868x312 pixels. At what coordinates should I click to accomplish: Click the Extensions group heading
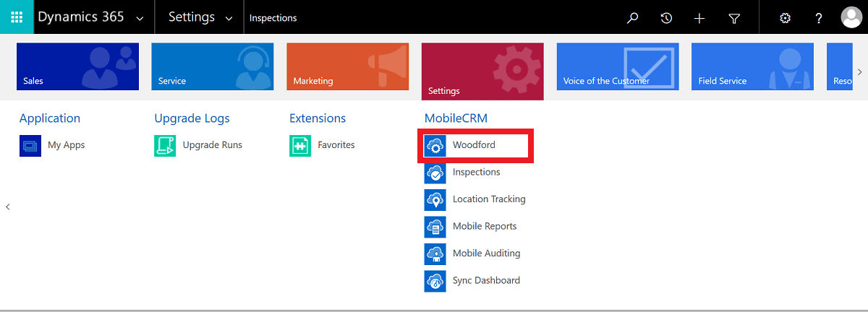(318, 118)
